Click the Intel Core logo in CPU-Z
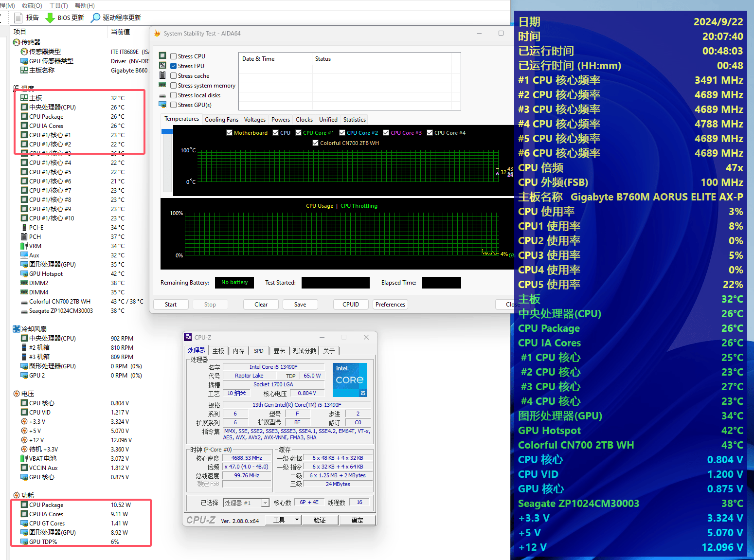Screen dimensions: 754x560 349,379
